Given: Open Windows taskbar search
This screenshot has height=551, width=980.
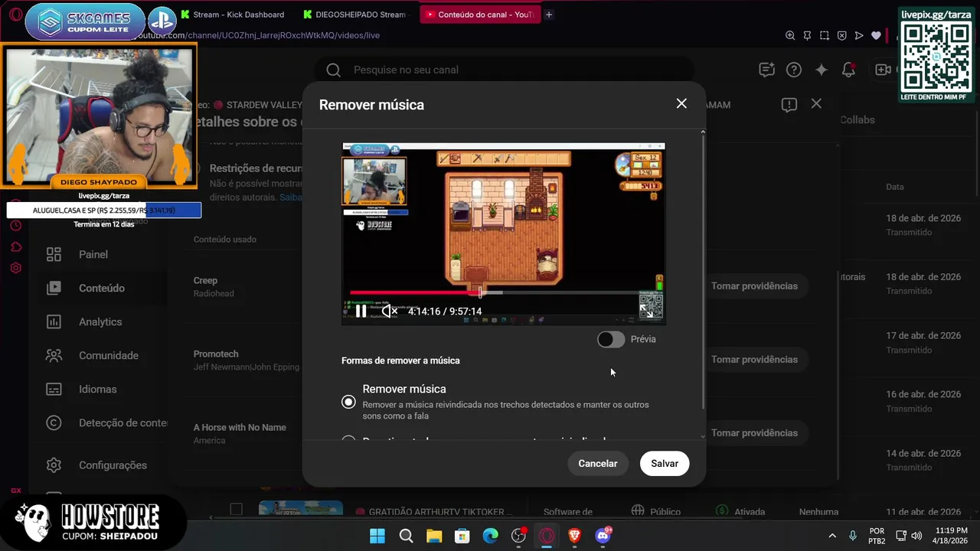Looking at the screenshot, I should 406,536.
